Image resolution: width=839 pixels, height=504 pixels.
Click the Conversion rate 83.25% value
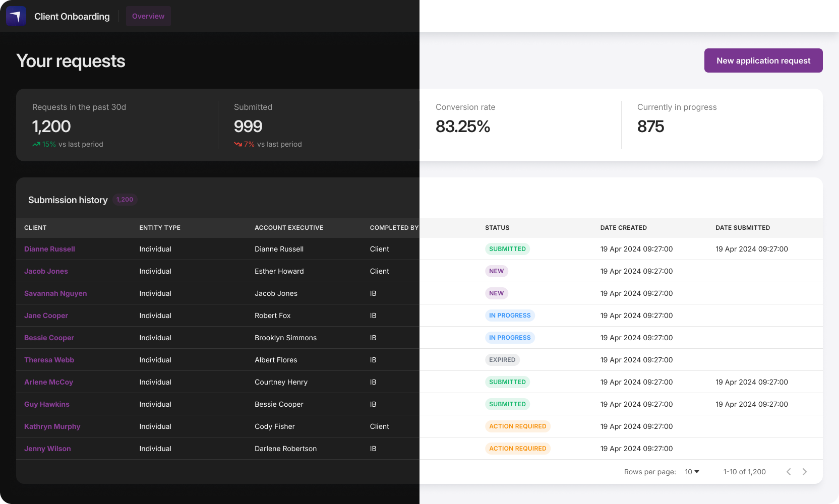coord(463,127)
